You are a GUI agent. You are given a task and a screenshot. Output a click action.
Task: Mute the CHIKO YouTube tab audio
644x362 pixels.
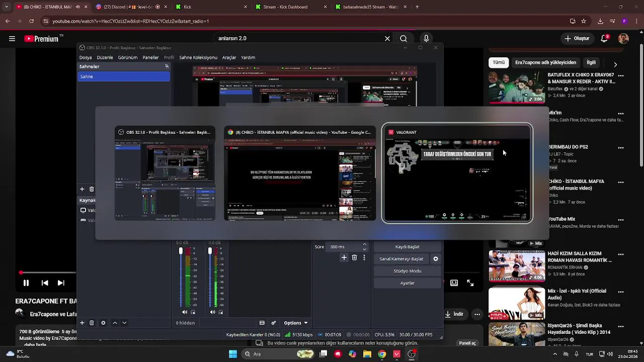pyautogui.click(x=77, y=7)
